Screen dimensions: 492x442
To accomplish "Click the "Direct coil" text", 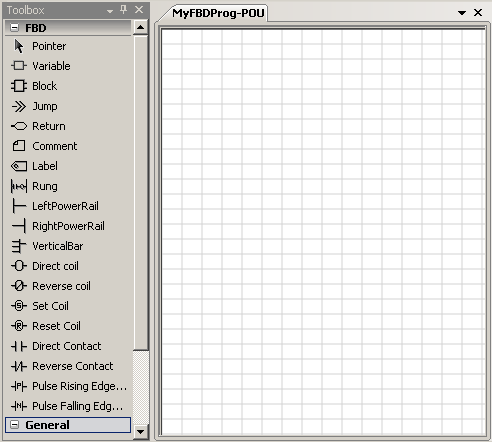I will (55, 266).
